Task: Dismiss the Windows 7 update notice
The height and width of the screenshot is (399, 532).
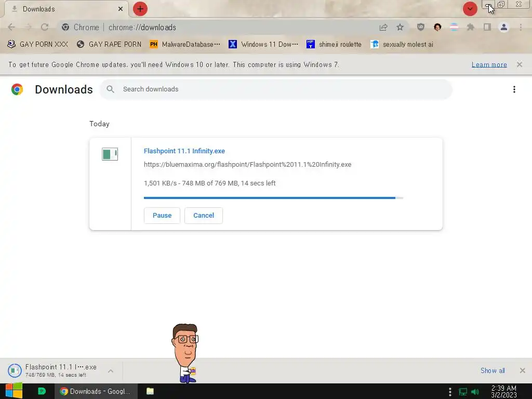Action: [520, 64]
